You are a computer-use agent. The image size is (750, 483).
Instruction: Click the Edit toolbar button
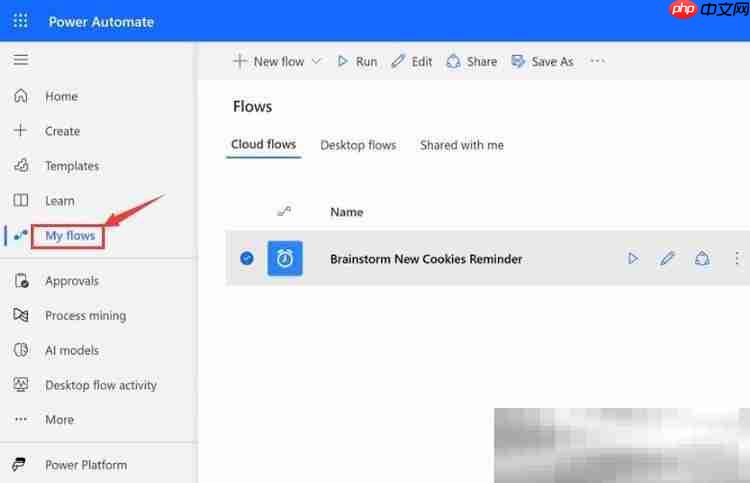tap(411, 62)
